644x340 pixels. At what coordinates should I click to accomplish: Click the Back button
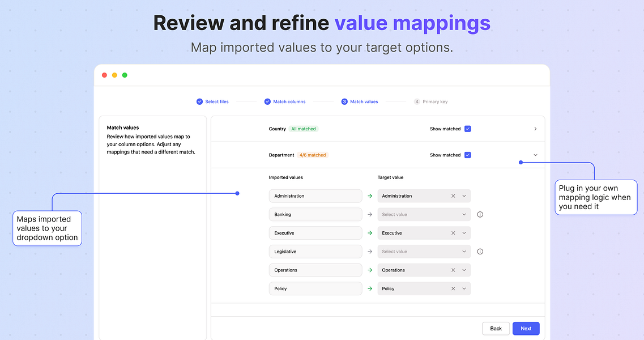point(496,329)
